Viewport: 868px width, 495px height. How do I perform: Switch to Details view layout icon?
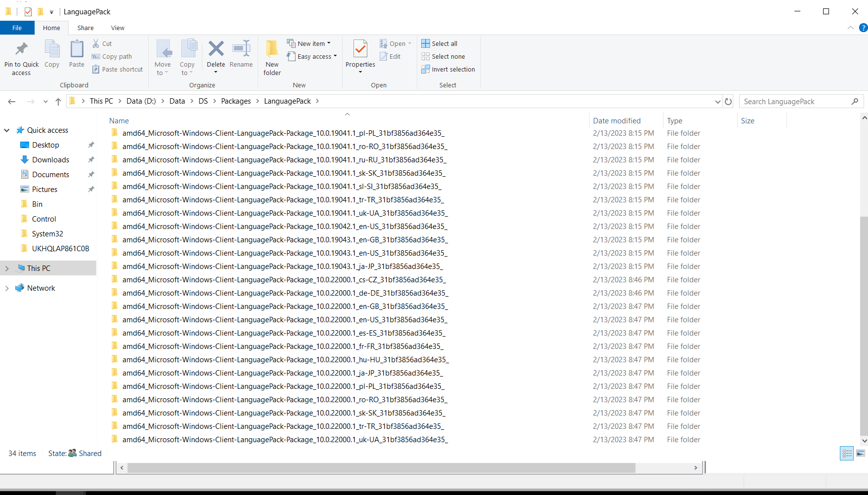(x=847, y=453)
